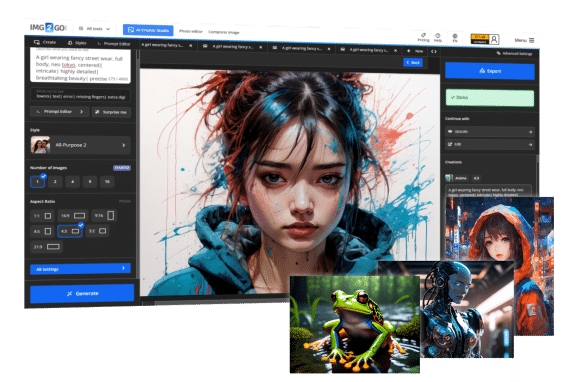Switch to the Create tab
This screenshot has width=570, height=382.
pos(45,42)
